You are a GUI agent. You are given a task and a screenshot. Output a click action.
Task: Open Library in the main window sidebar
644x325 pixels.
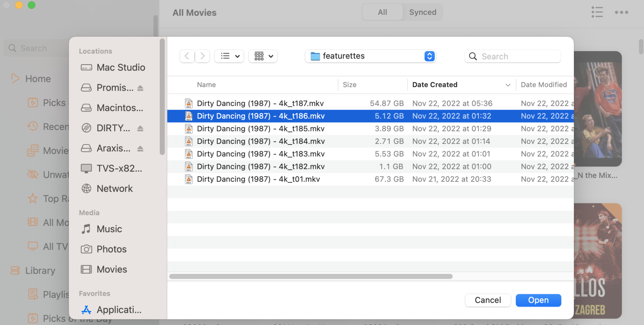pyautogui.click(x=33, y=271)
